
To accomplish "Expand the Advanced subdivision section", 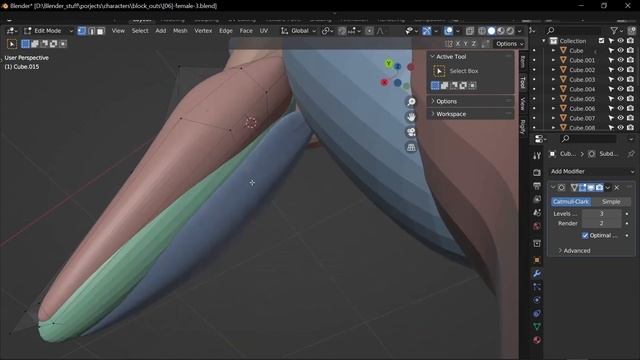I will tap(576, 251).
